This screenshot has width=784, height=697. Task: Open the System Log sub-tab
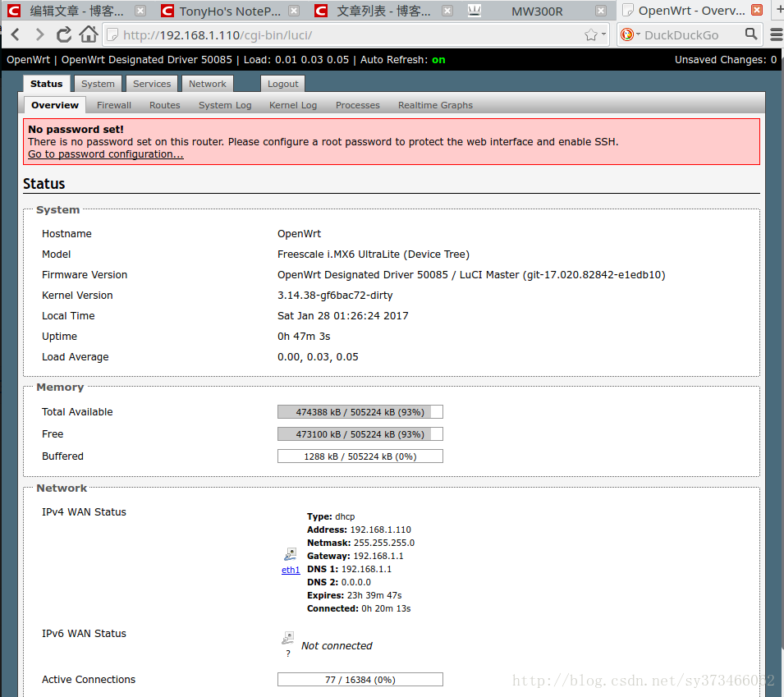[225, 105]
